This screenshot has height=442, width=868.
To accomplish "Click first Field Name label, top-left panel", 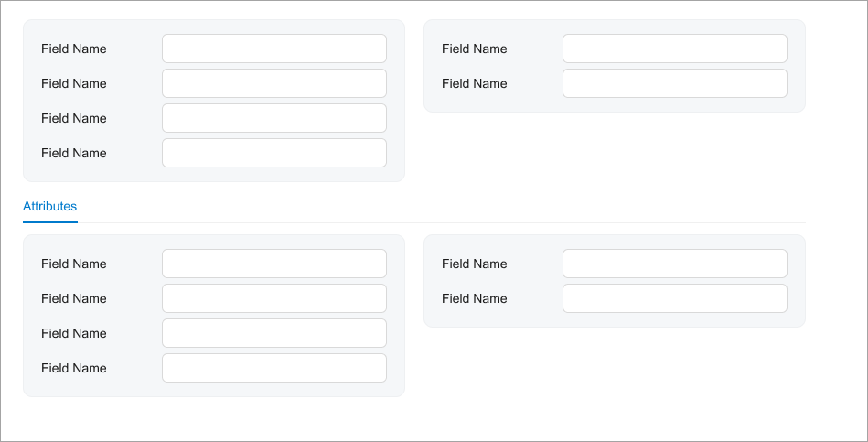I will pyautogui.click(x=74, y=49).
